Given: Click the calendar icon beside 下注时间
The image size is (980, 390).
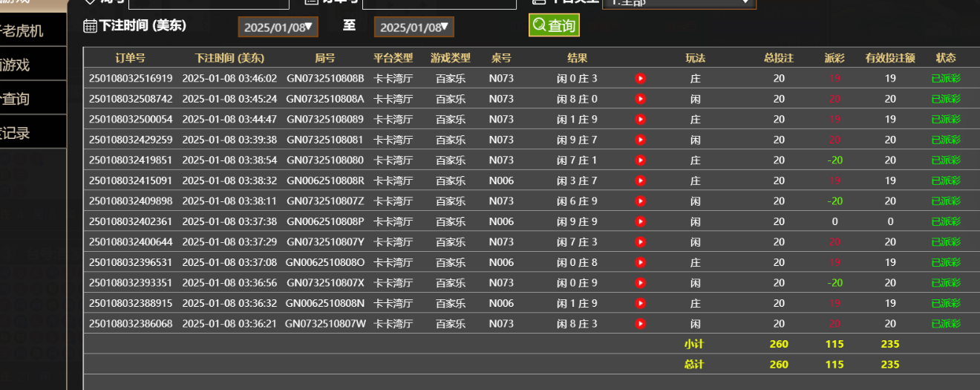Looking at the screenshot, I should tap(90, 27).
